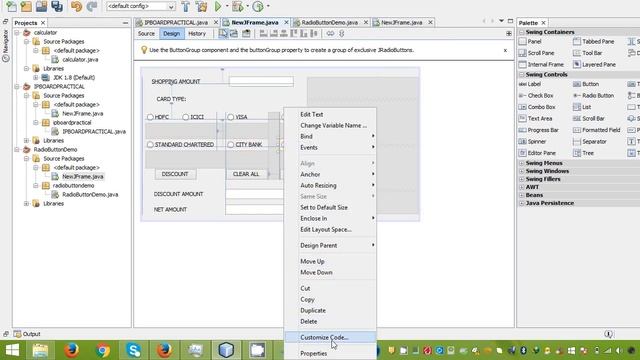The width and height of the screenshot is (640, 360).
Task: Collapse the Swing Controls palette category
Action: [x=522, y=74]
